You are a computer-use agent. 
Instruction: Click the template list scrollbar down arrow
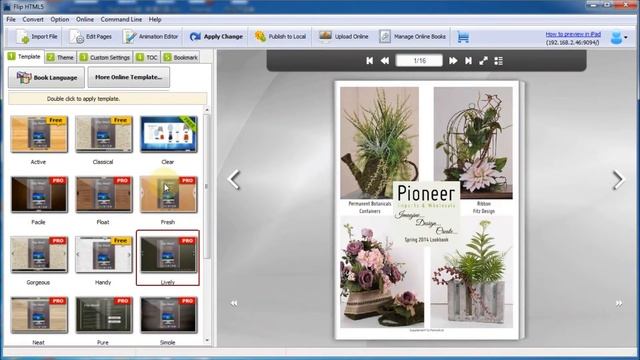[x=207, y=340]
